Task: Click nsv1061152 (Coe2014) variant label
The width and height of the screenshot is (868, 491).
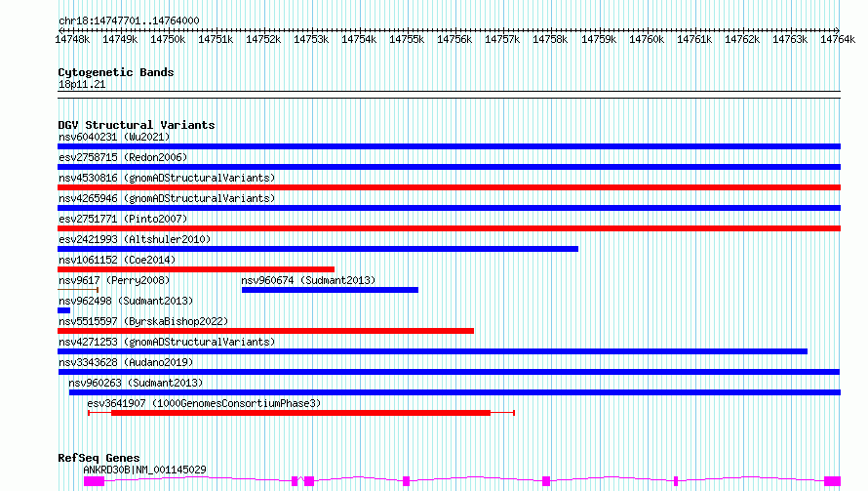Action: (x=117, y=260)
